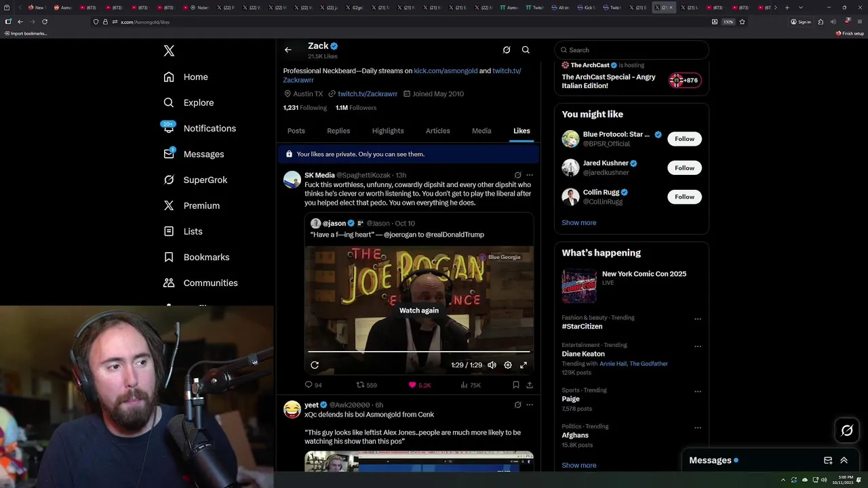
Task: Show more suggested accounts
Action: tap(578, 223)
